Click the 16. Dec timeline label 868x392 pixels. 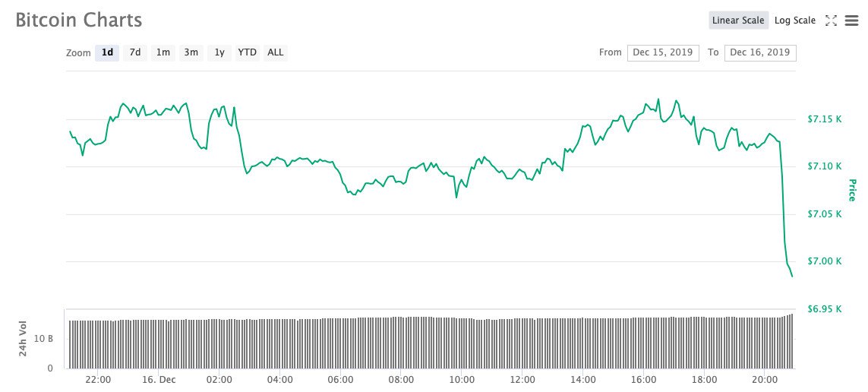tap(159, 379)
